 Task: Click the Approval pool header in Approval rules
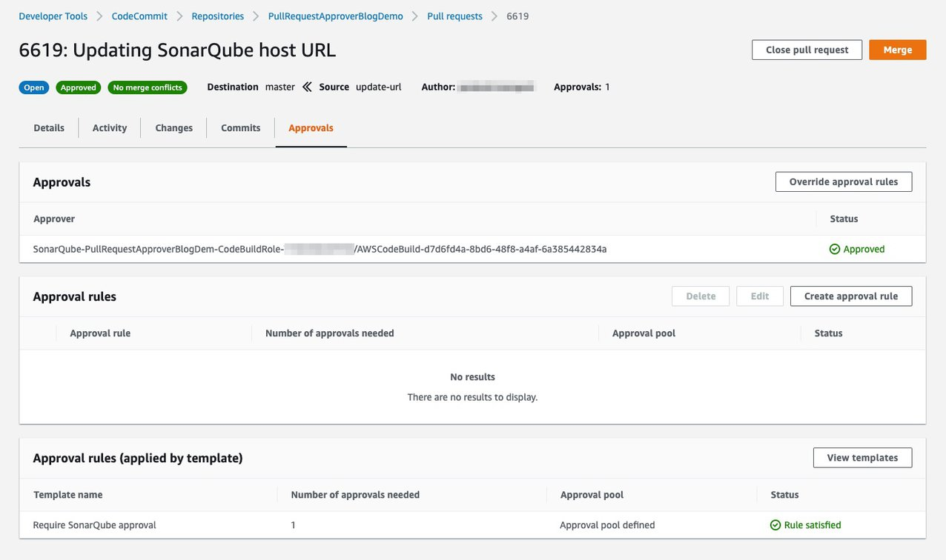tap(644, 333)
